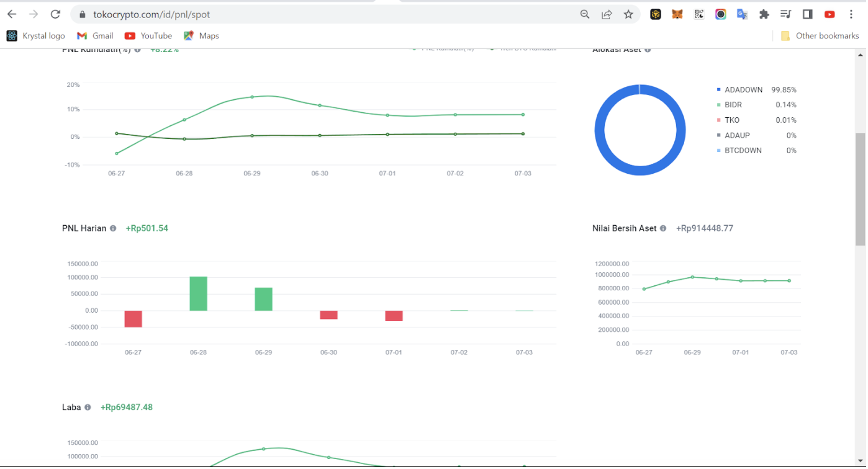Open the Krystal logo bookmark
Screen dimensions: 868x469
[36, 36]
